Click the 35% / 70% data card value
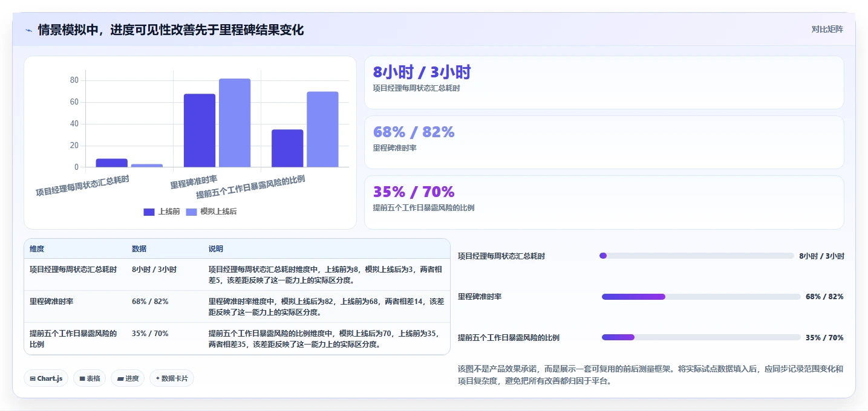Image resolution: width=868 pixels, height=411 pixels. 414,192
